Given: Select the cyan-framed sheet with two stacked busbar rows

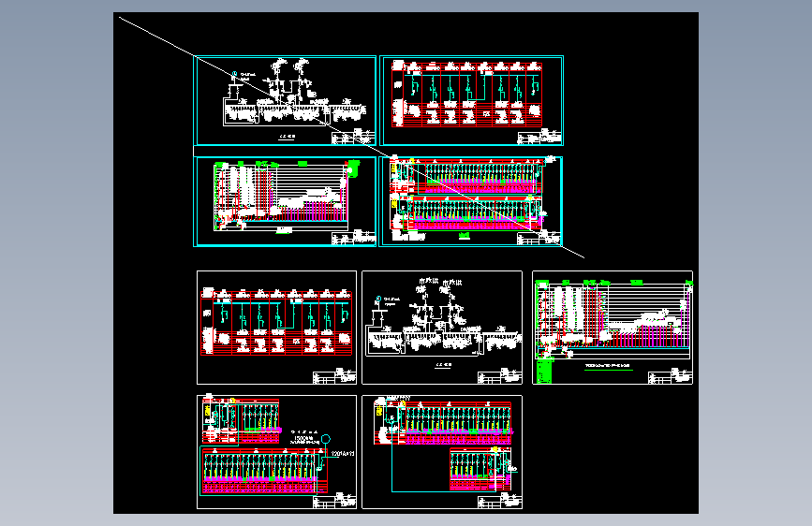Looking at the screenshot, I should (x=471, y=201).
